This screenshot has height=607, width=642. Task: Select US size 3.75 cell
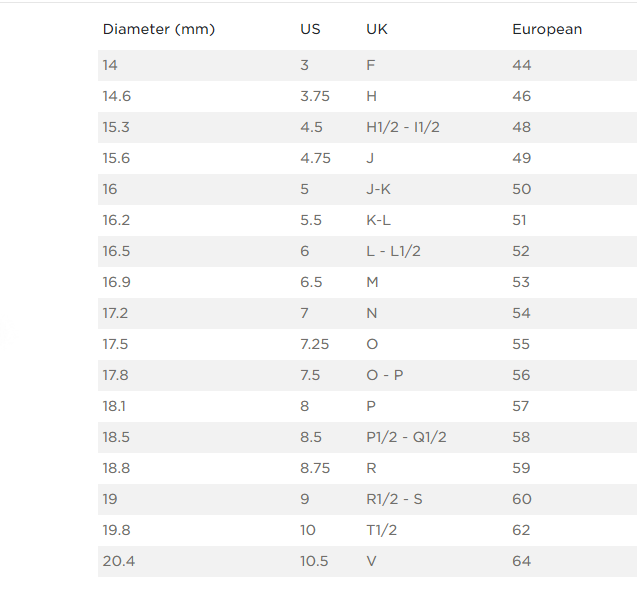point(314,96)
